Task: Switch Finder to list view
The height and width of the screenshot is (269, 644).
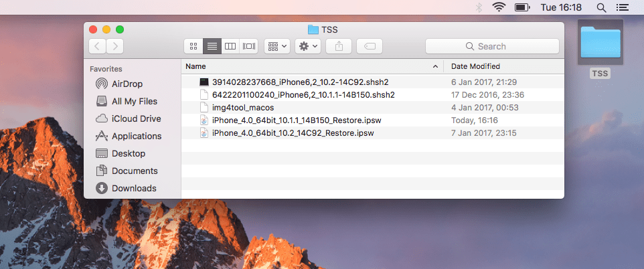Action: [212, 46]
